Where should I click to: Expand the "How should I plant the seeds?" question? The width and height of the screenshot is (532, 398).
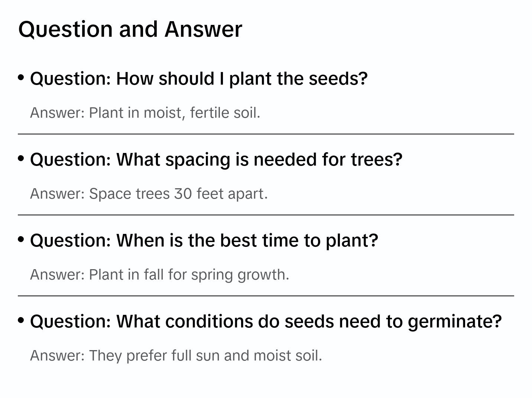(199, 79)
